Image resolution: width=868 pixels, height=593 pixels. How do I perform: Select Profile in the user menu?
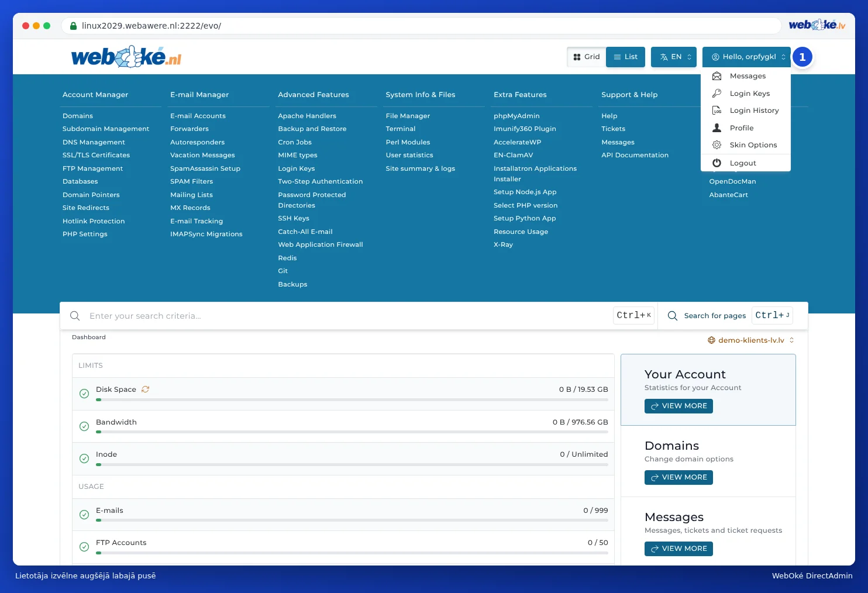click(746, 128)
